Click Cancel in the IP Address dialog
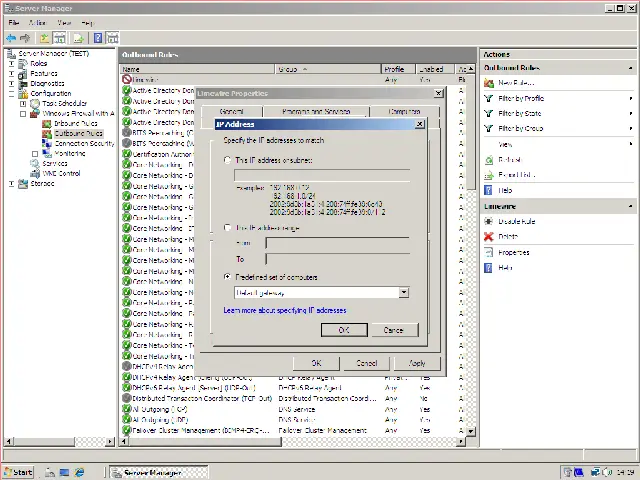 coord(394,330)
